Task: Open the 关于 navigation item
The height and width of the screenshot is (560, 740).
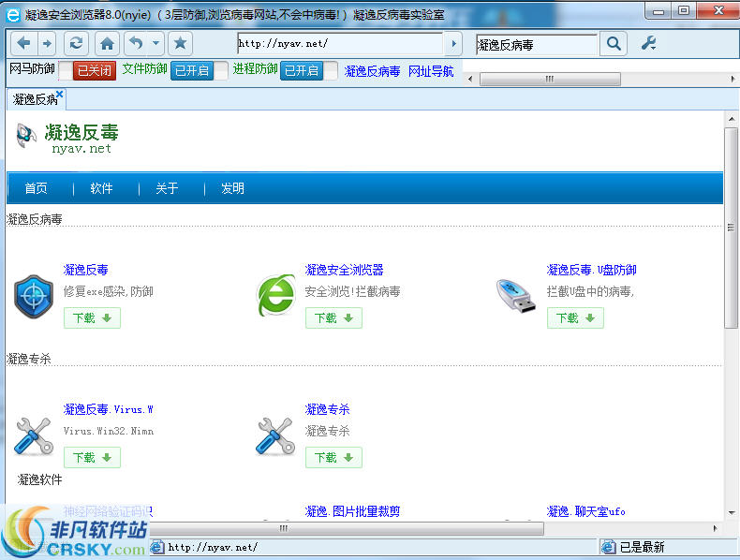Action: 167,188
